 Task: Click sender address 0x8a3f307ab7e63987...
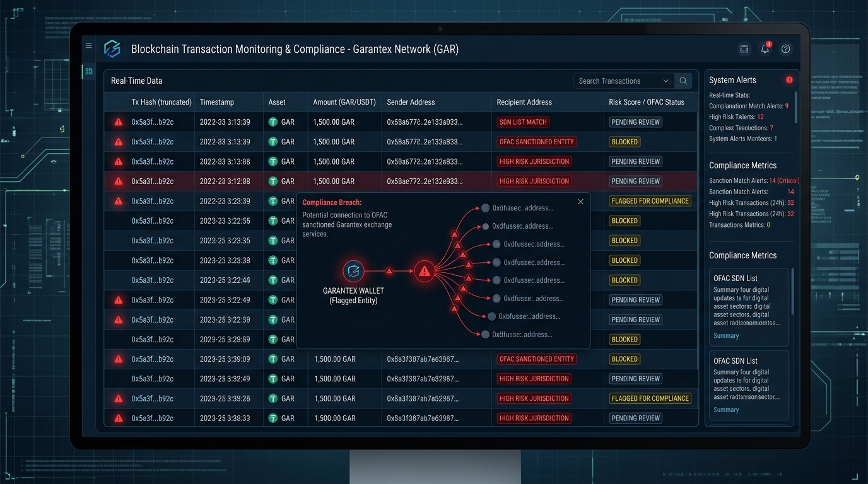tap(423, 359)
